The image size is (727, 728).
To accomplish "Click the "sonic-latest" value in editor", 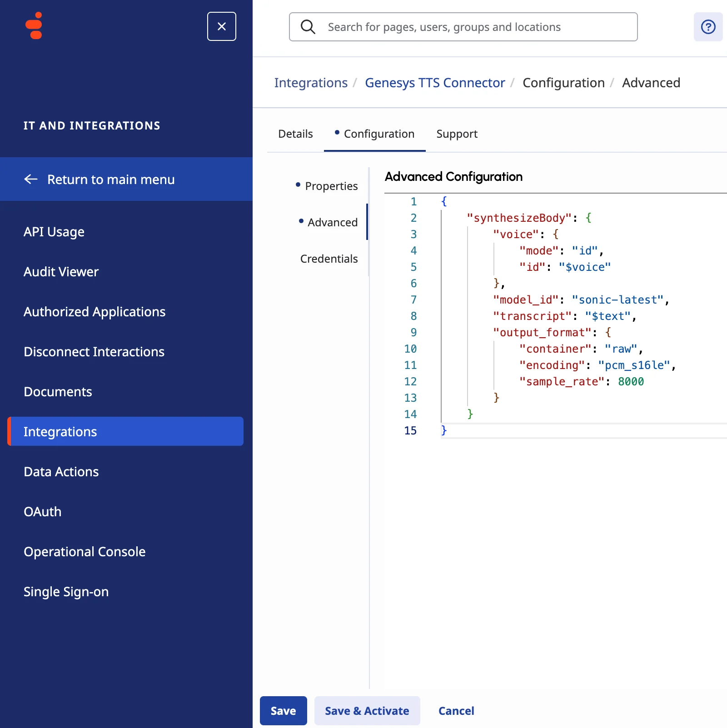I will pos(618,300).
